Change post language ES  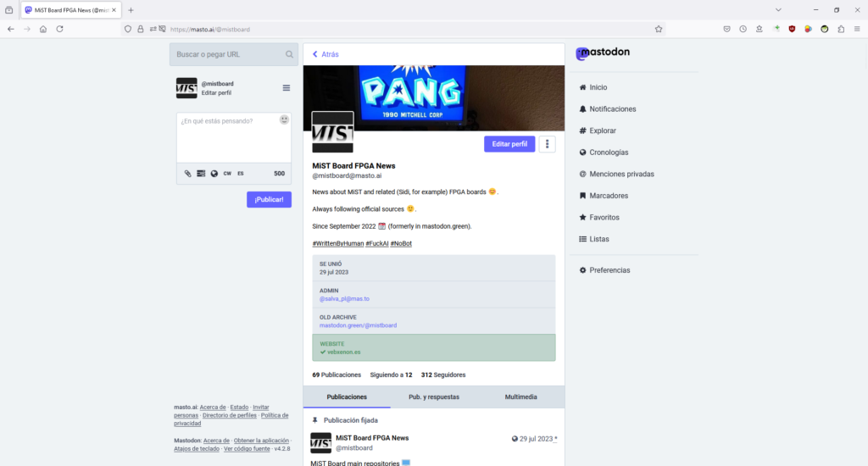(241, 173)
